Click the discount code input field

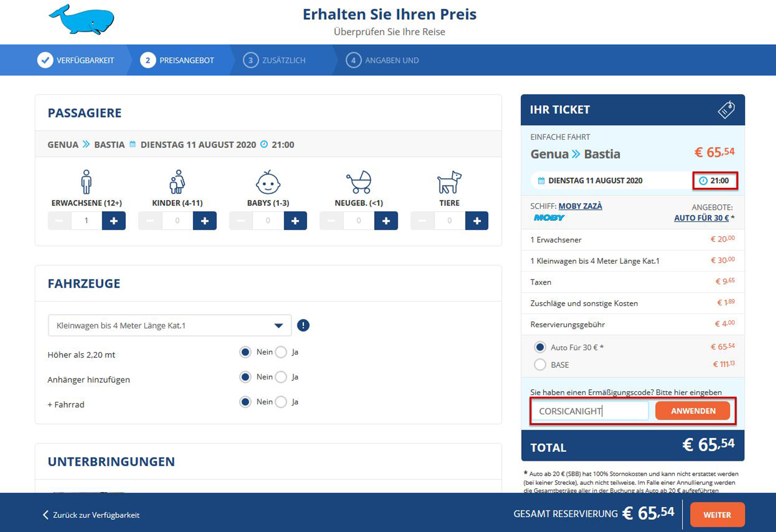(590, 411)
